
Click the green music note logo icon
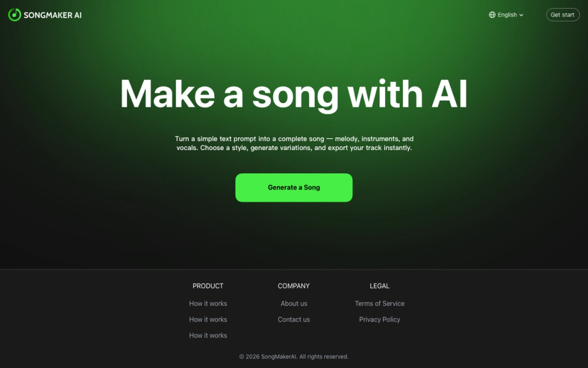(x=15, y=15)
